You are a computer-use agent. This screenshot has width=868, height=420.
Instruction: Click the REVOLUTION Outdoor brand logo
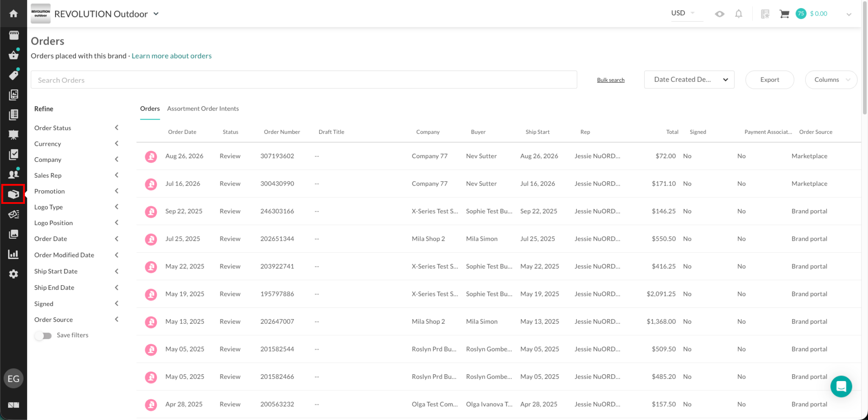point(41,14)
